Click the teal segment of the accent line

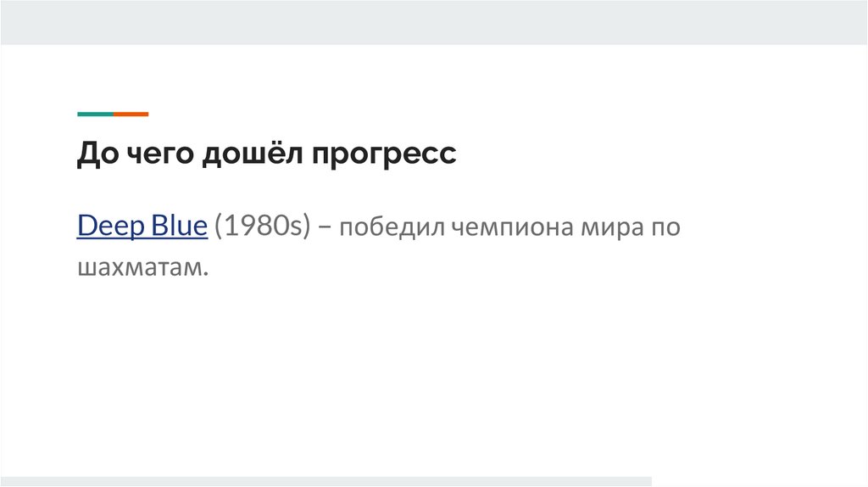[95, 114]
